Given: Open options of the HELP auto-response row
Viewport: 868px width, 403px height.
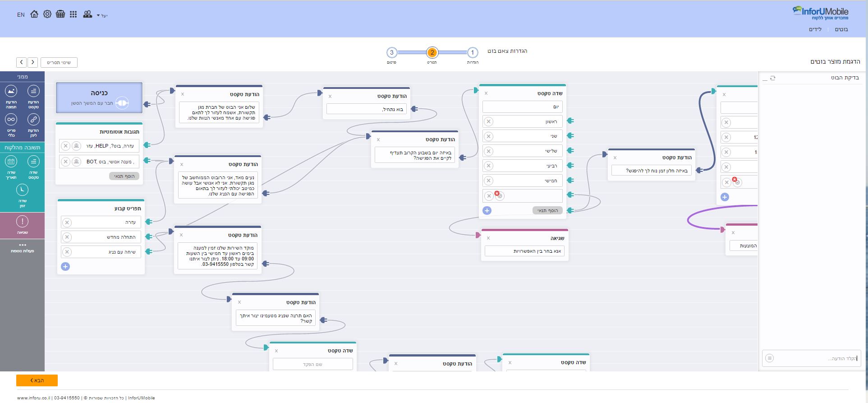Looking at the screenshot, I should 76,146.
